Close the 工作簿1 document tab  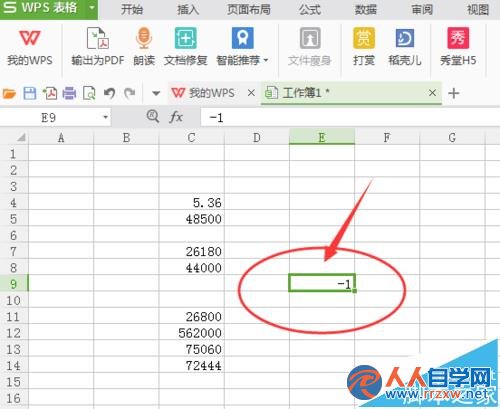click(432, 93)
